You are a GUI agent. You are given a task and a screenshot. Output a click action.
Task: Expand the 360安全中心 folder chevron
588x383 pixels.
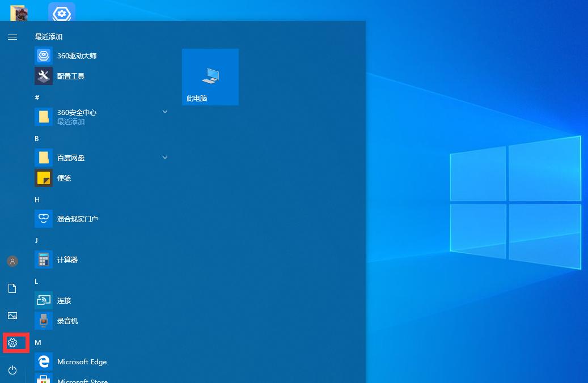(164, 112)
